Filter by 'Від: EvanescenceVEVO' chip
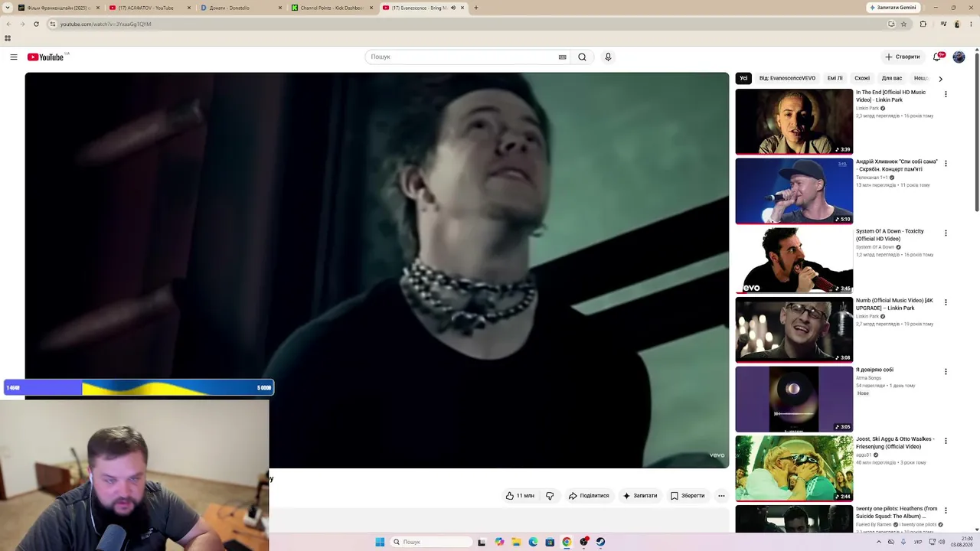 point(787,78)
